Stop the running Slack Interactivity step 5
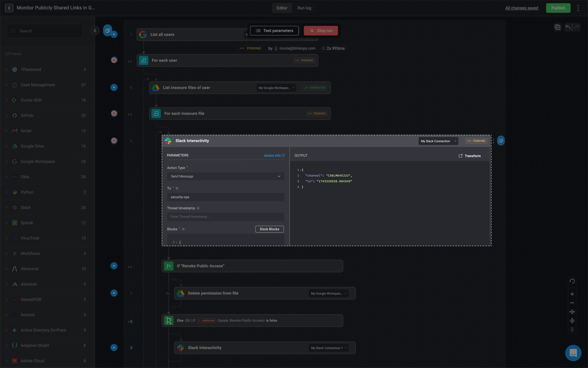The width and height of the screenshot is (588, 368). [x=114, y=140]
